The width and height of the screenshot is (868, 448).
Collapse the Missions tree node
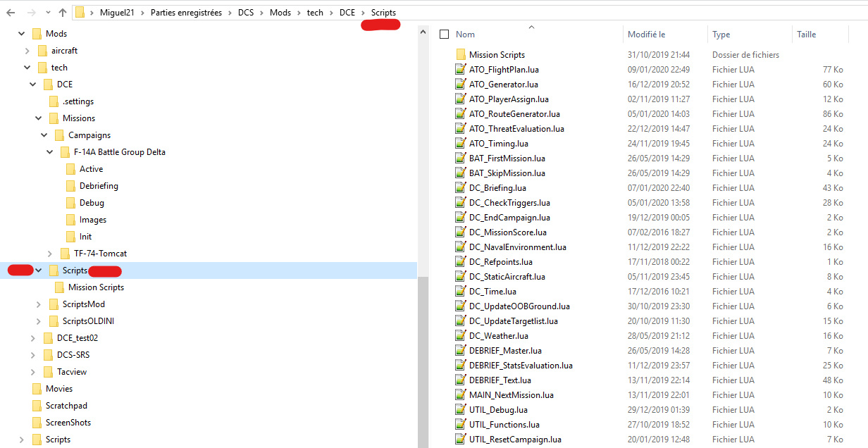38,118
